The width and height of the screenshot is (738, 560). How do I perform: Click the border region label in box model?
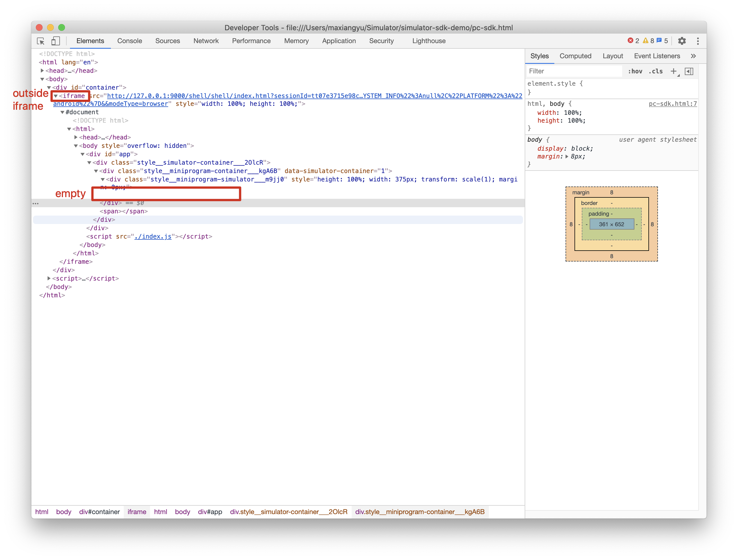pyautogui.click(x=589, y=203)
